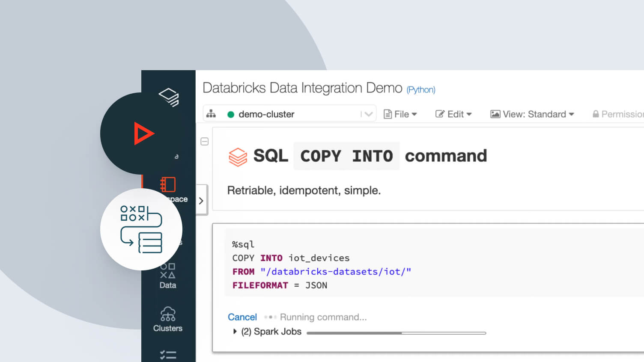The image size is (644, 362).
Task: Click the Spark Jobs progress bar
Action: [x=396, y=333]
